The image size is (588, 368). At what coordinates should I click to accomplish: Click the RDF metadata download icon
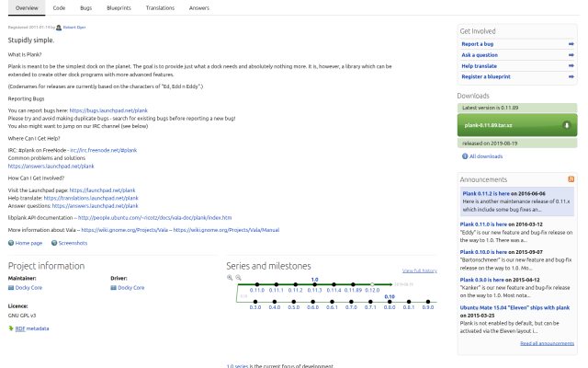coord(11,328)
